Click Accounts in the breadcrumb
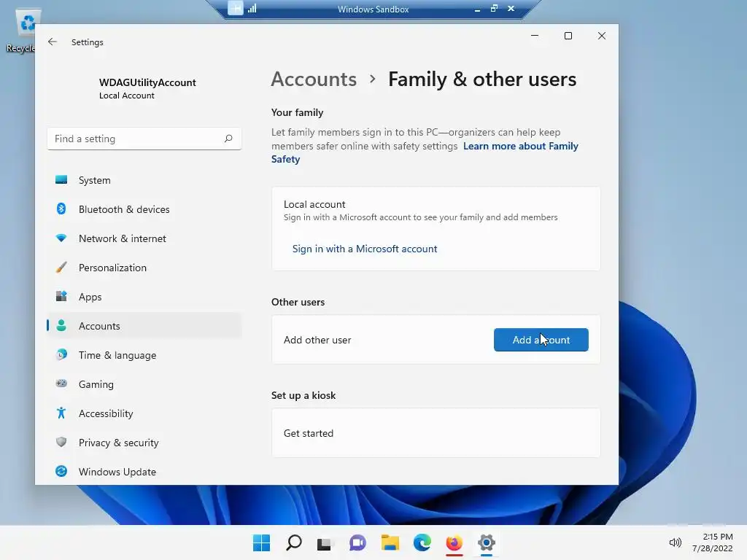Screen dimensions: 747x560 (314, 79)
